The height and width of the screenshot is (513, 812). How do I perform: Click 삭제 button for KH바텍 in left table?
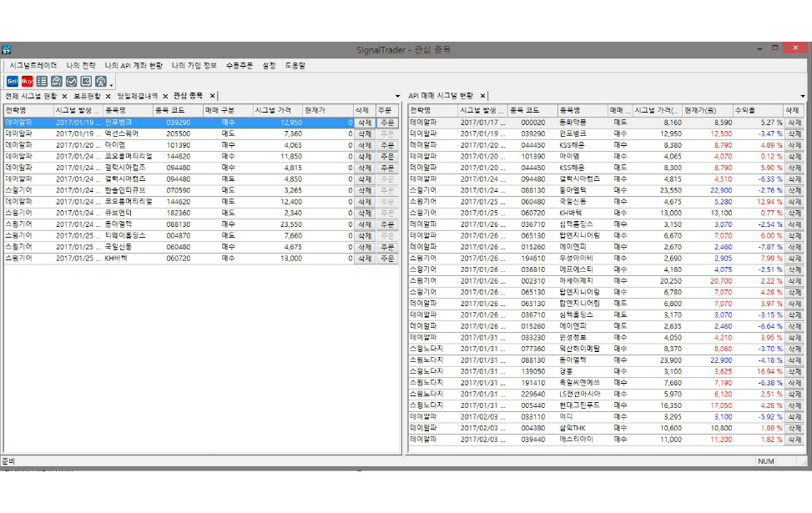pyautogui.click(x=363, y=259)
